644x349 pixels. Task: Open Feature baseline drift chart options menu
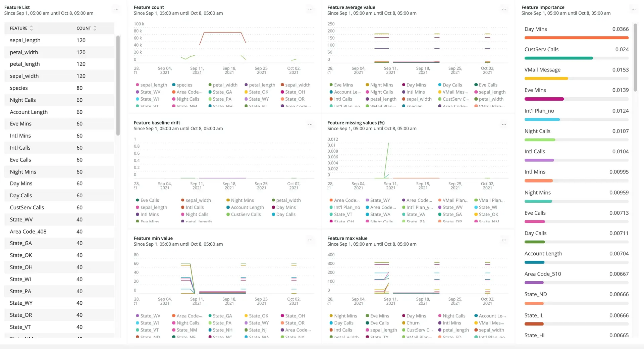[x=310, y=125]
